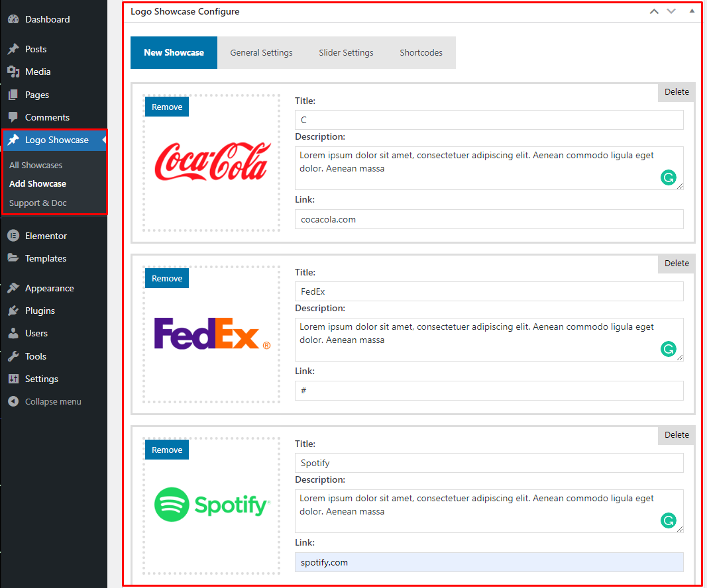The image size is (707, 588).
Task: Remove the Spotify logo image
Action: click(x=167, y=450)
